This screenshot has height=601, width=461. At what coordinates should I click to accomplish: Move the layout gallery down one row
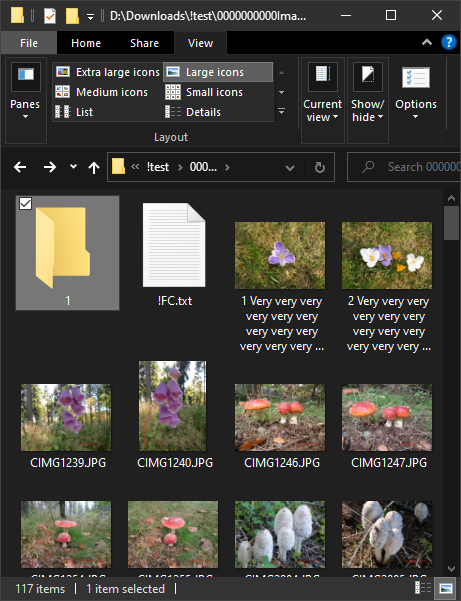(281, 92)
